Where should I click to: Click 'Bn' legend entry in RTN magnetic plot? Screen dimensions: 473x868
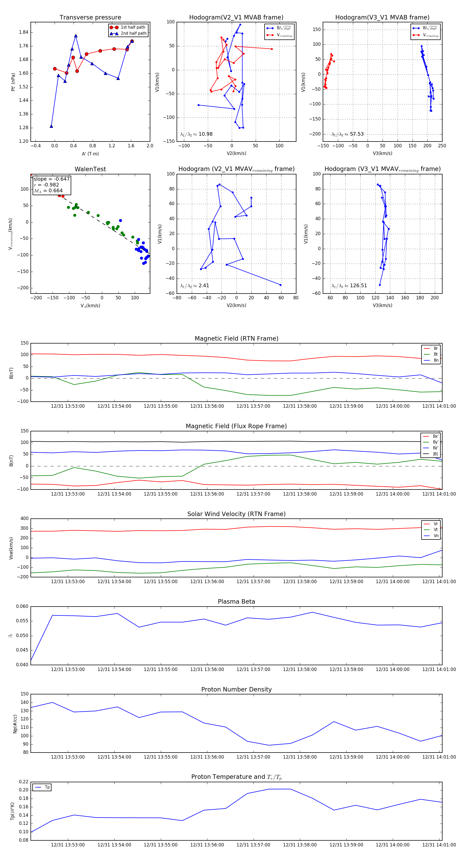(431, 360)
